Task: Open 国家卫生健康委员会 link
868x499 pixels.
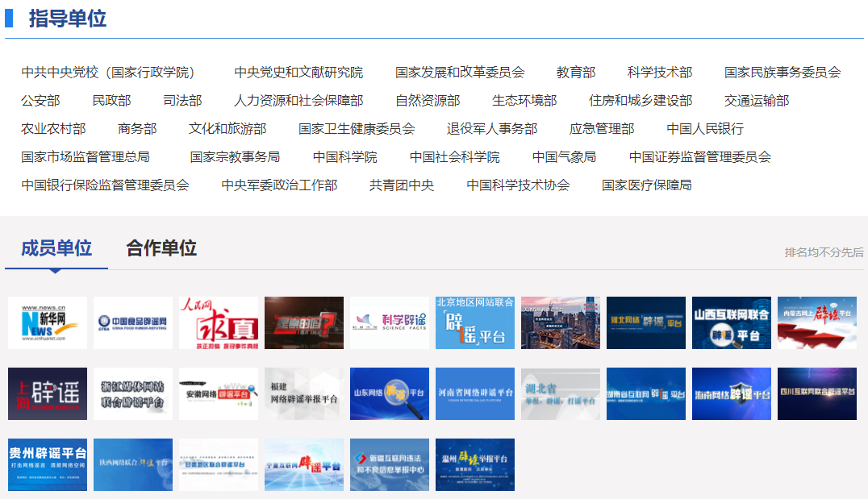Action: pyautogui.click(x=357, y=129)
